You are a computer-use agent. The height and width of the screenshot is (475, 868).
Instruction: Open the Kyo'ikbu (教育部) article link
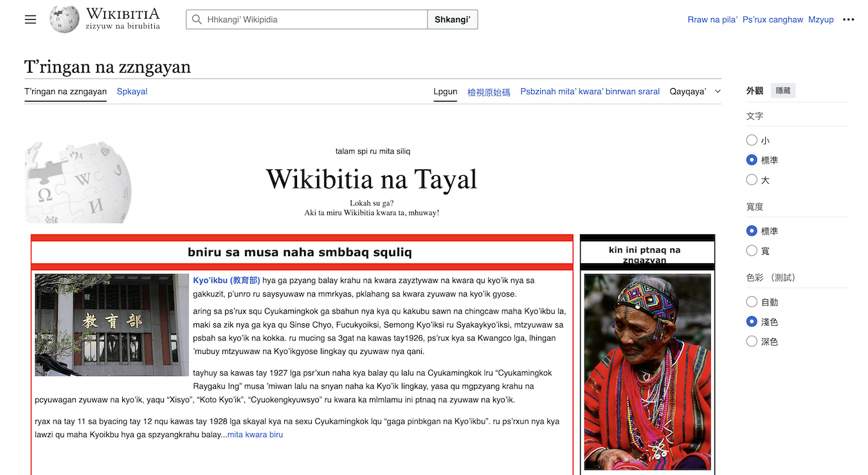point(226,279)
